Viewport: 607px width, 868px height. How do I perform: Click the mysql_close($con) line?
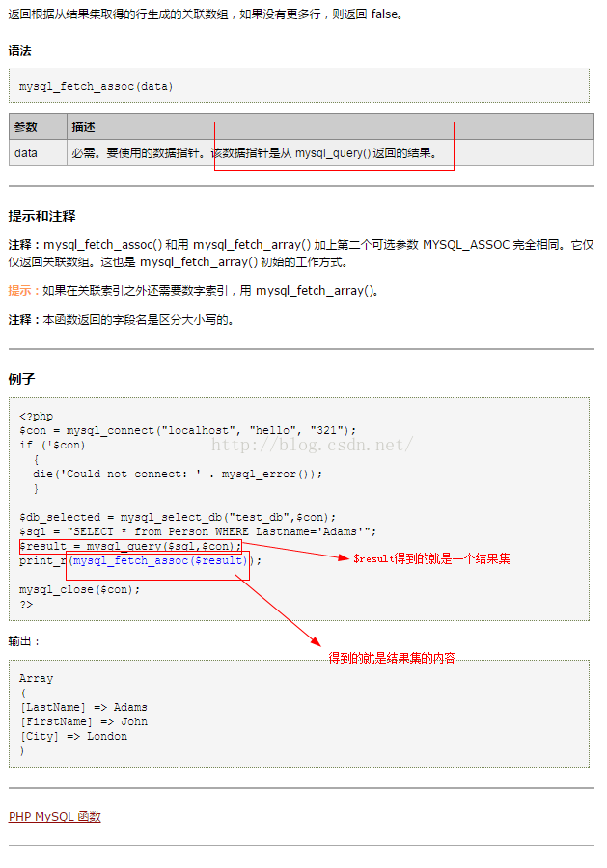pos(80,589)
